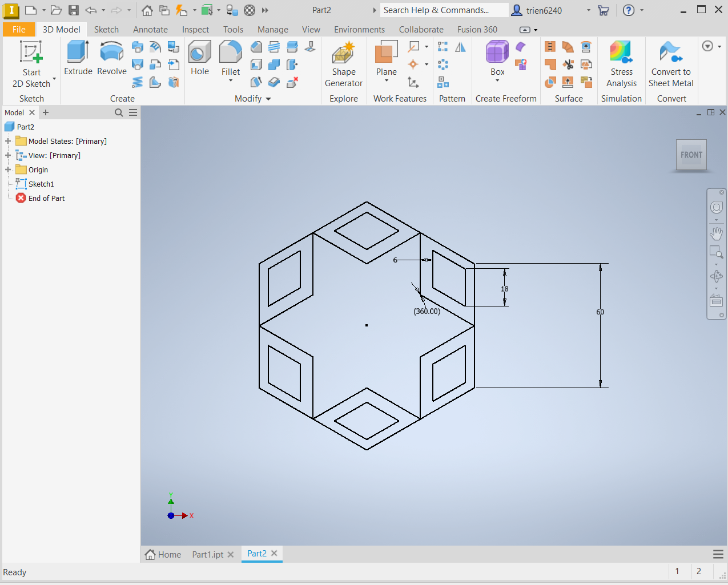Select the Revolve tool
The image size is (728, 585).
111,53
